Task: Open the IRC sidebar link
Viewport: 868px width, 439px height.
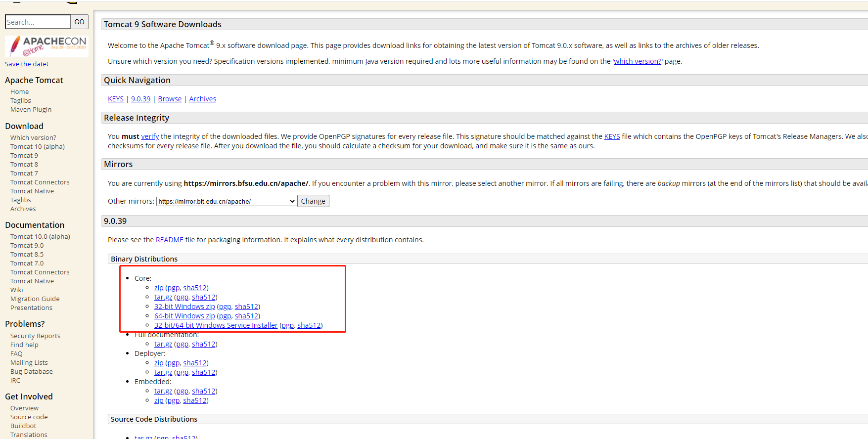Action: click(15, 381)
